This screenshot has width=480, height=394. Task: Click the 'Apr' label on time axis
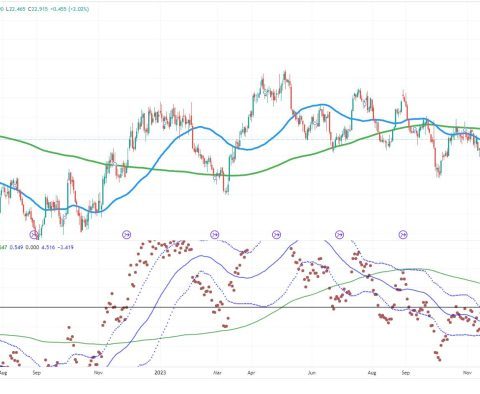point(250,373)
